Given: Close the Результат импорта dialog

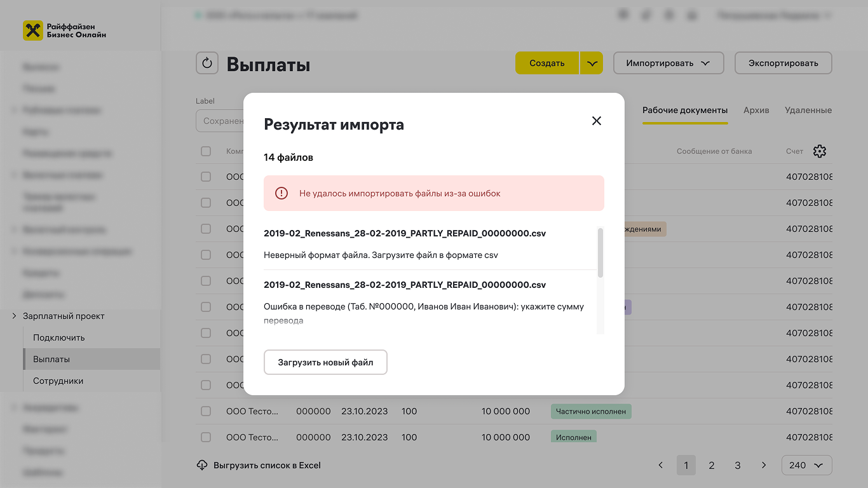Looking at the screenshot, I should point(596,121).
